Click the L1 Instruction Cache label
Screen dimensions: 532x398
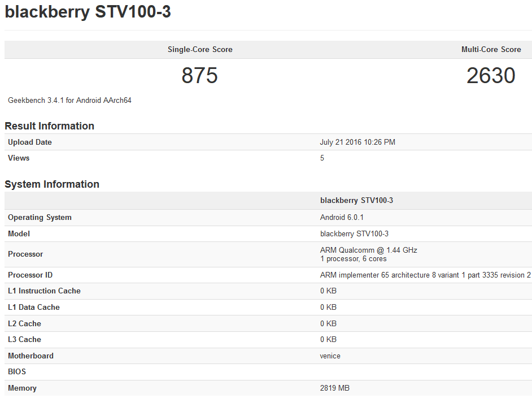click(44, 291)
